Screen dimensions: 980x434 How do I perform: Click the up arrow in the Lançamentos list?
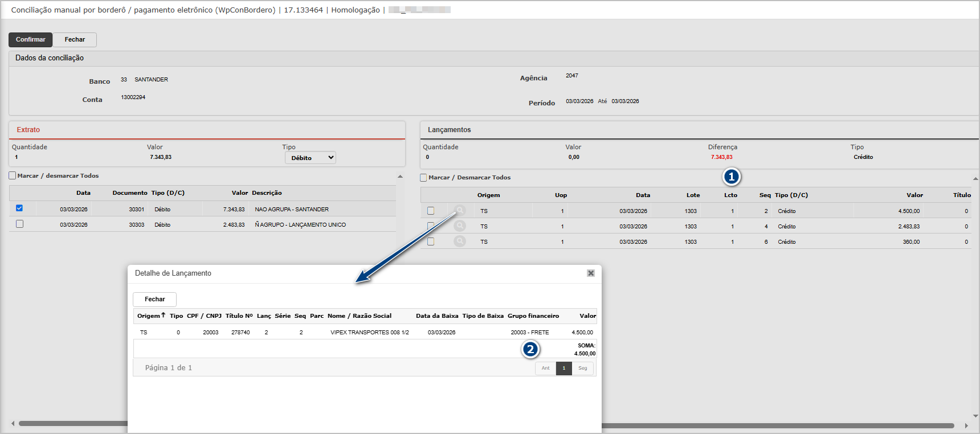coord(975,179)
